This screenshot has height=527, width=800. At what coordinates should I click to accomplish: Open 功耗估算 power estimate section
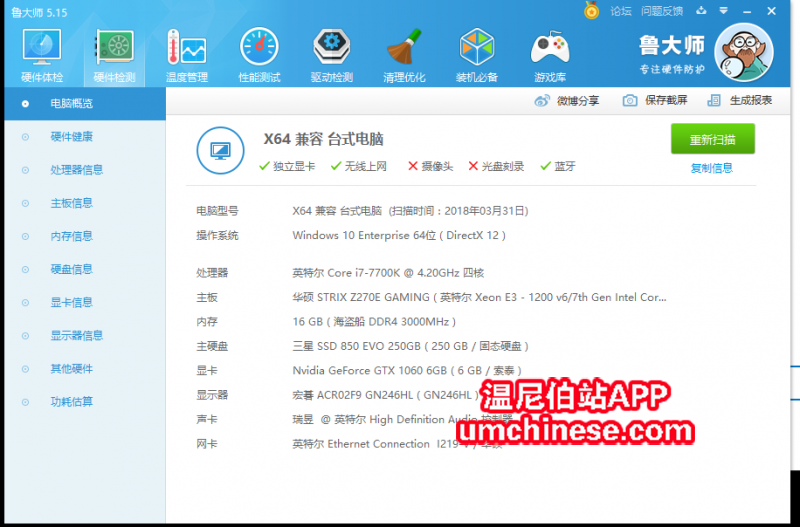pyautogui.click(x=71, y=401)
